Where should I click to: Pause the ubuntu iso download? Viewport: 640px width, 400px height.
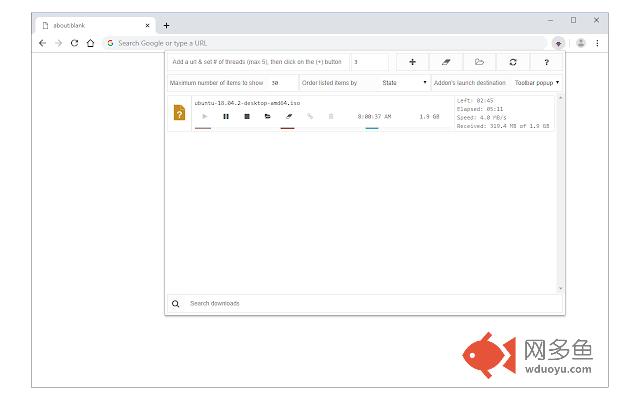[x=226, y=116]
